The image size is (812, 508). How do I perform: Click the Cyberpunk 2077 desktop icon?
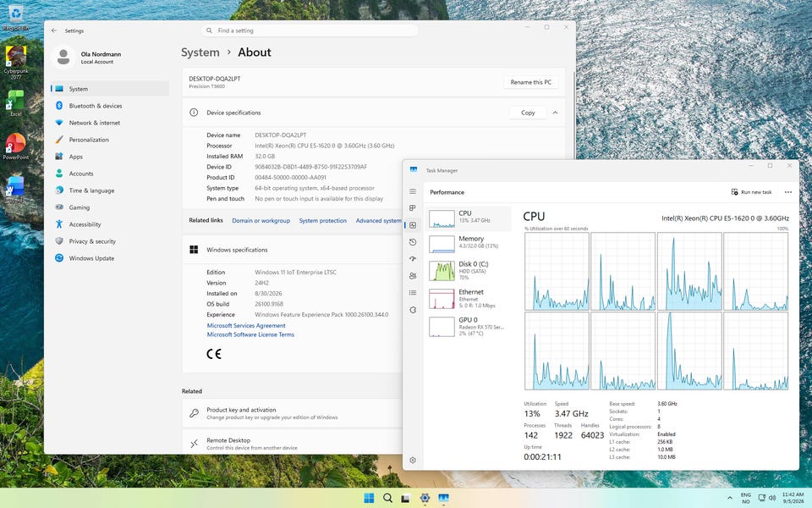click(16, 62)
